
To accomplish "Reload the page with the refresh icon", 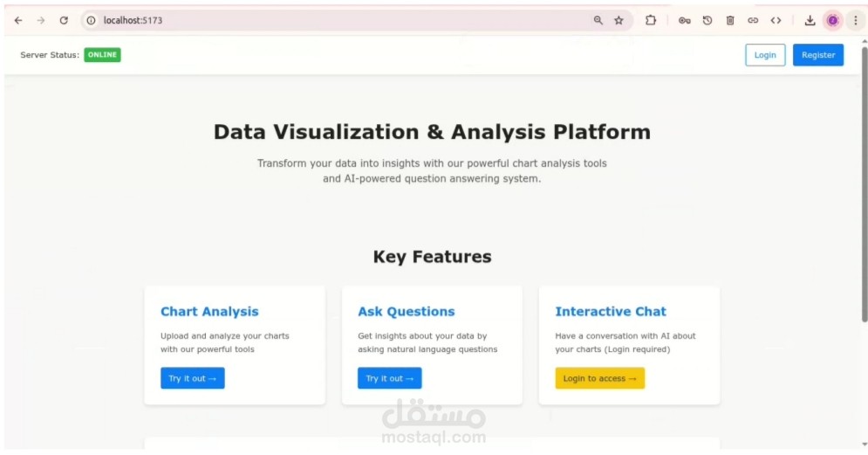I will (64, 20).
